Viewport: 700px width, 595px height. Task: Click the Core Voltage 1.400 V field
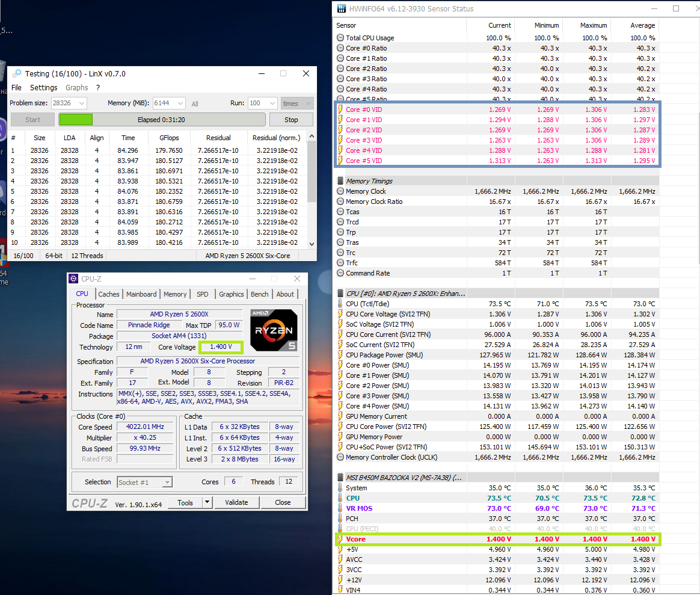click(221, 347)
